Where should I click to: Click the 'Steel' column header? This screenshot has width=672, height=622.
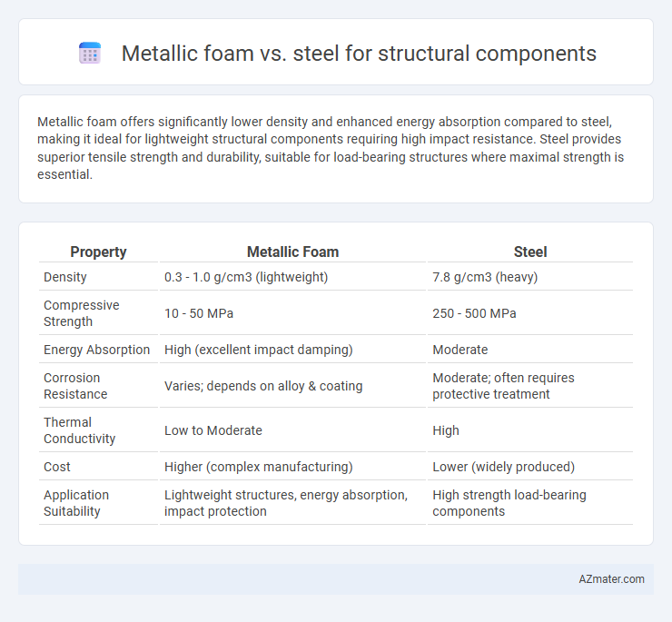pos(530,252)
